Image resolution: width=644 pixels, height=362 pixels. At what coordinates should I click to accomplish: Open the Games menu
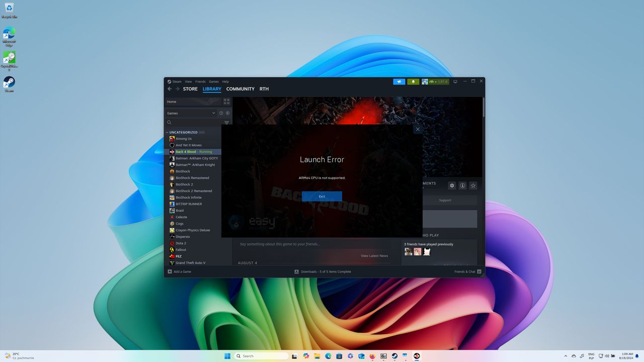(x=214, y=81)
